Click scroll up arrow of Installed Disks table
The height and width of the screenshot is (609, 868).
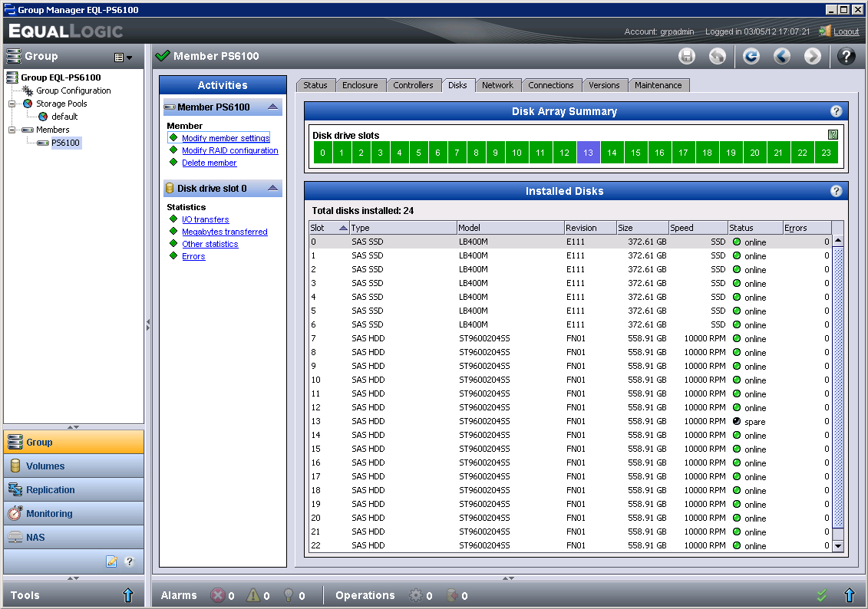(837, 241)
